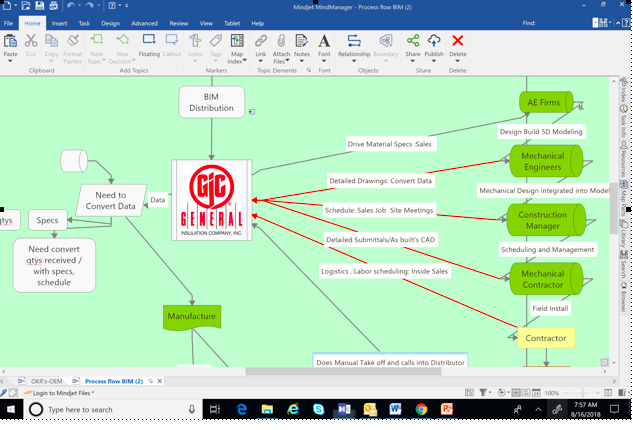Switch to the Design ribbon tab

(111, 23)
